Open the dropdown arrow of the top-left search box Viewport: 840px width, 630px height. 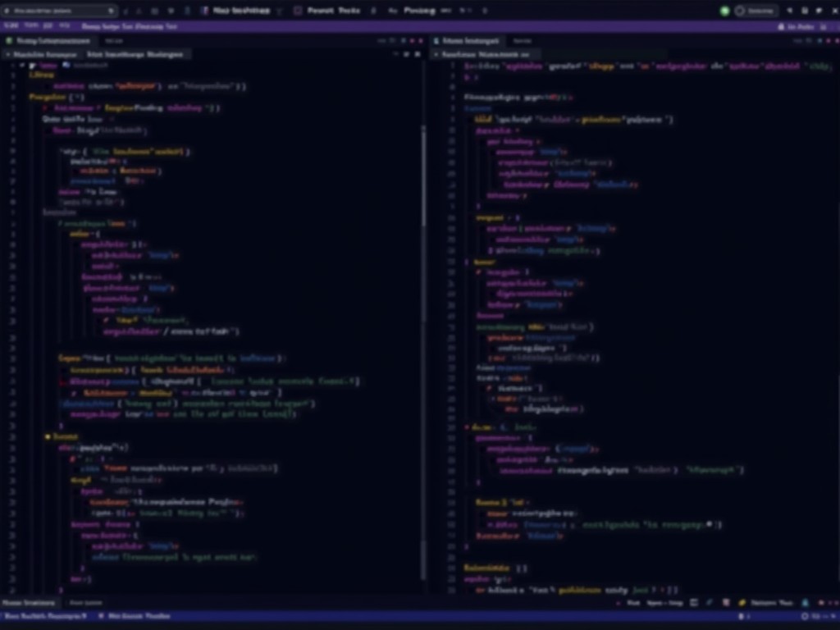111,11
